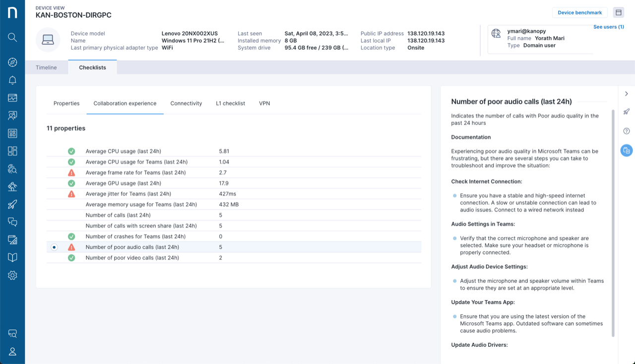Select the radio button for Number of poor audio calls

click(54, 246)
